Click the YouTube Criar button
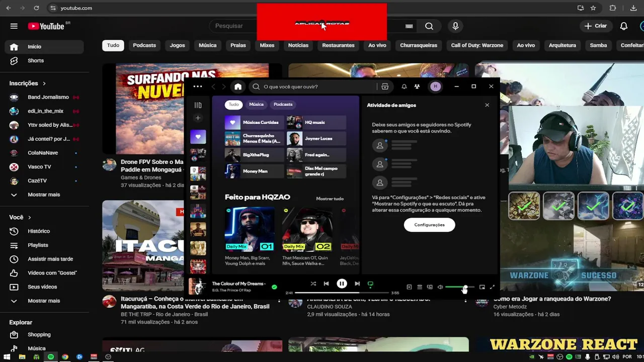Image resolution: width=644 pixels, height=362 pixels. coord(596,26)
